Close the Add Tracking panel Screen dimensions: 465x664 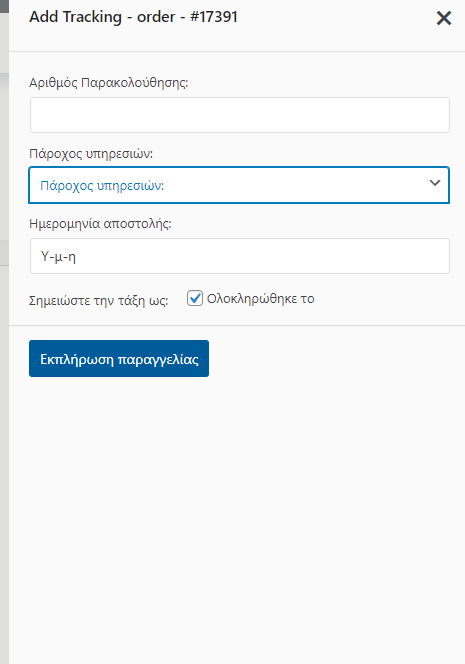pos(443,18)
